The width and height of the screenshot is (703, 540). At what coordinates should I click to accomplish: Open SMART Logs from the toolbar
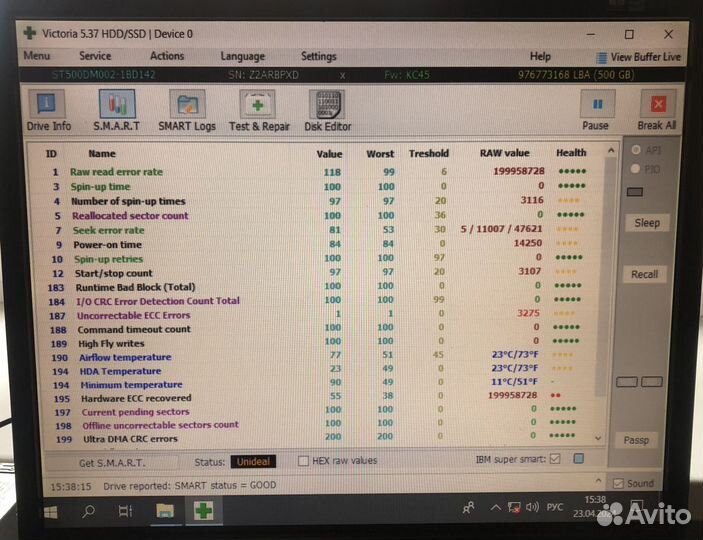[x=186, y=110]
